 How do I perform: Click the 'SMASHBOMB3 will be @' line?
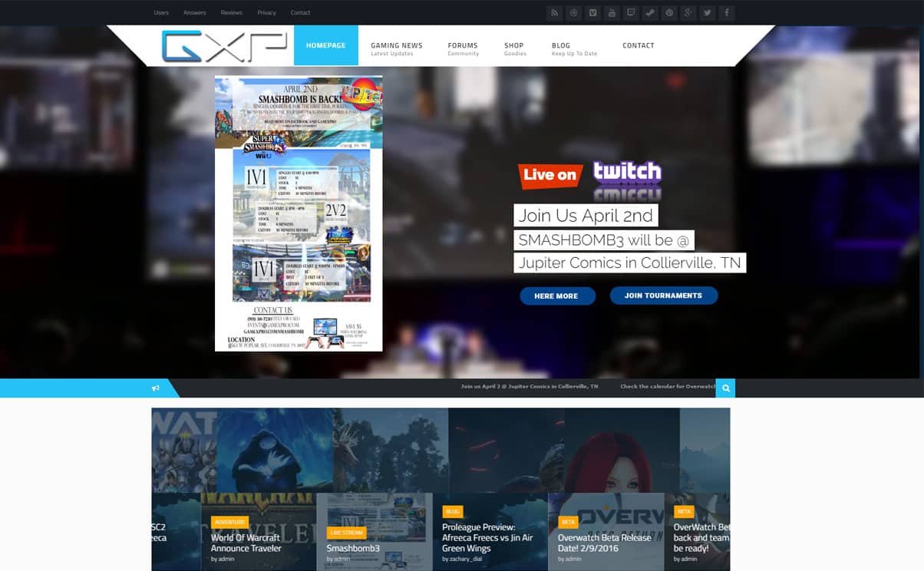tap(605, 239)
